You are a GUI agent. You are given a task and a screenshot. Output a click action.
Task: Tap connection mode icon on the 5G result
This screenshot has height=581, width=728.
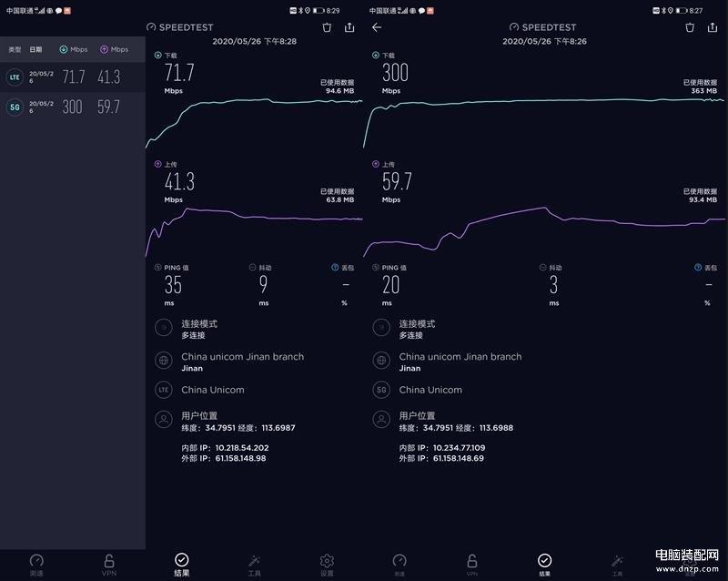coord(381,328)
